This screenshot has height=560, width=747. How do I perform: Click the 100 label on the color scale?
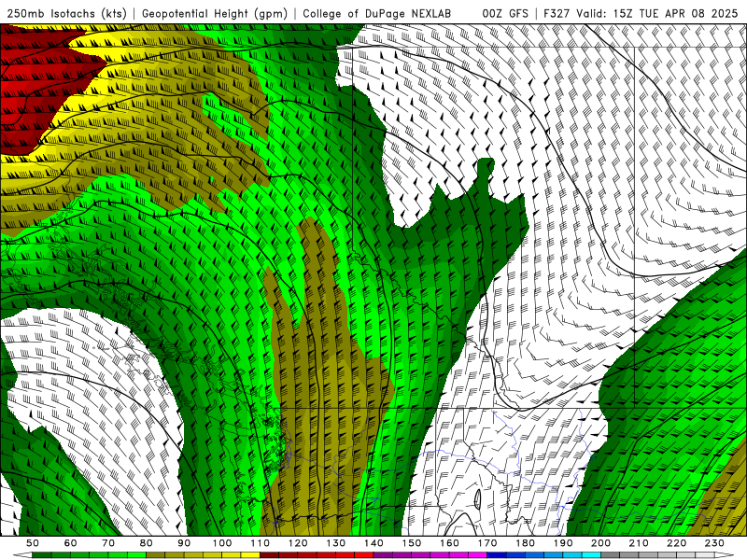[x=222, y=543]
